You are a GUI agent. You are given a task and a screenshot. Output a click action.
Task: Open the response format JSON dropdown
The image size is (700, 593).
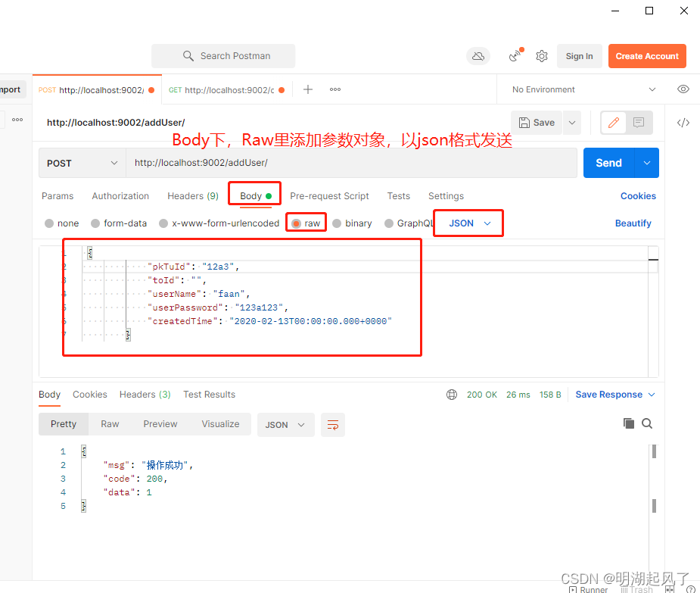tap(286, 425)
